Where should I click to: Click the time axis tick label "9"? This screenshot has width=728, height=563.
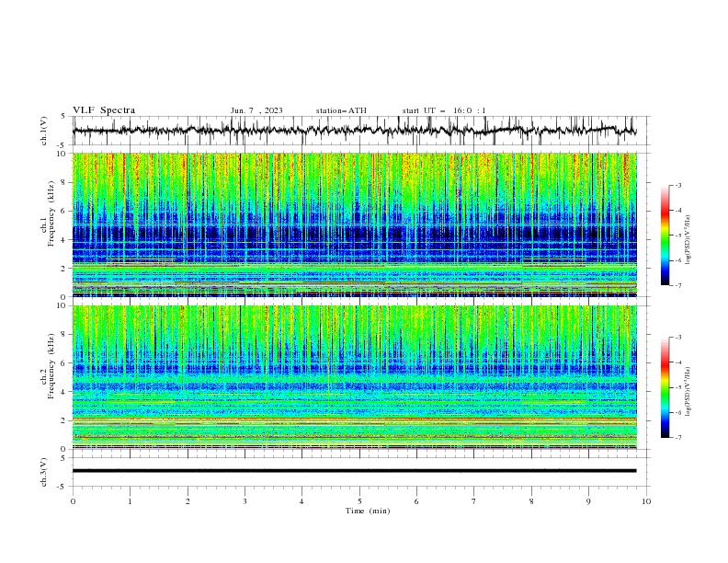point(588,501)
